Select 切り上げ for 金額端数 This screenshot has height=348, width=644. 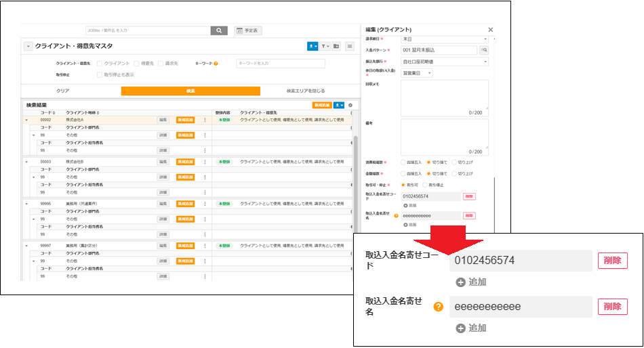click(x=454, y=173)
